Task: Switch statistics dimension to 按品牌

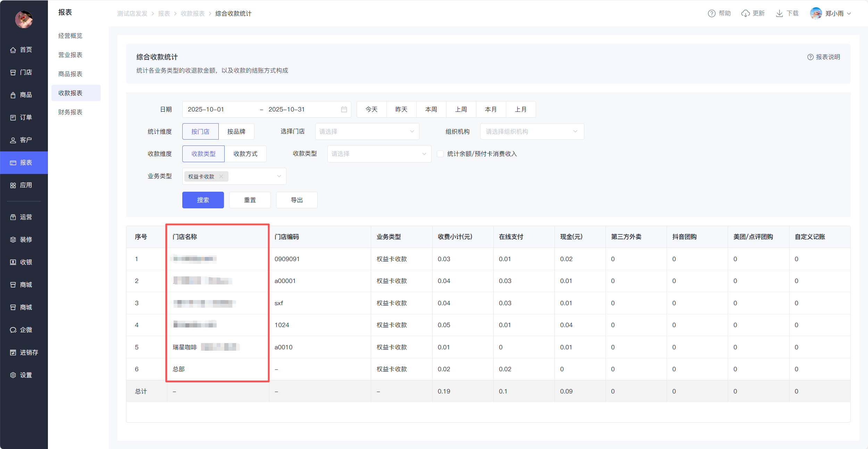Action: (x=236, y=132)
